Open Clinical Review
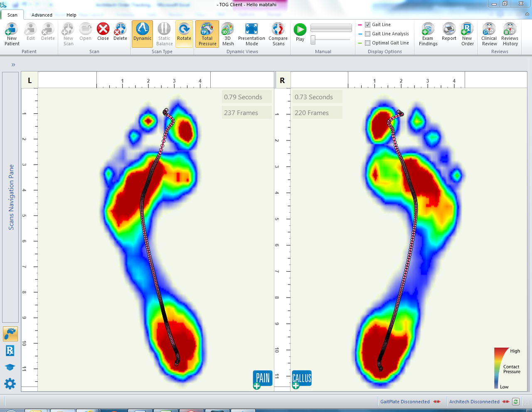 [489, 34]
